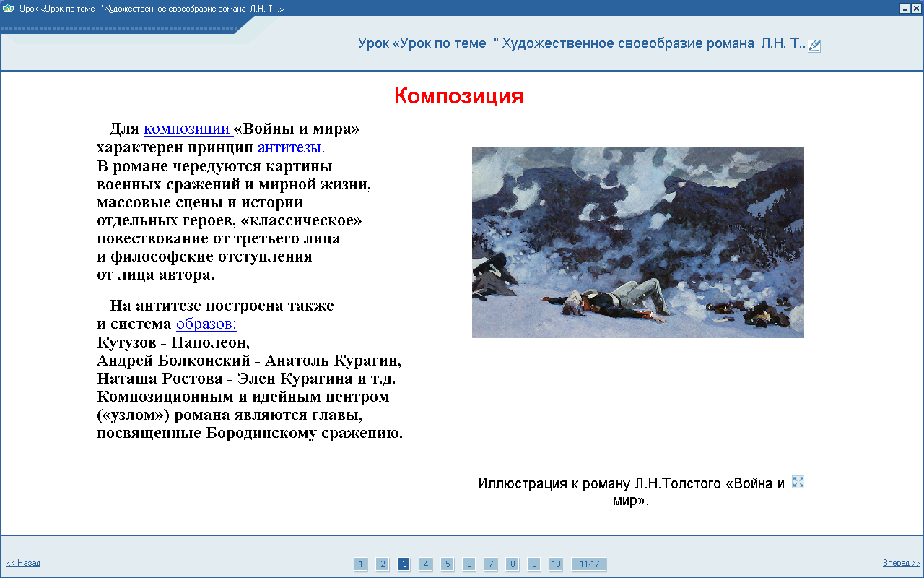Close the lesson window
This screenshot has height=578, width=924.
(x=916, y=7)
